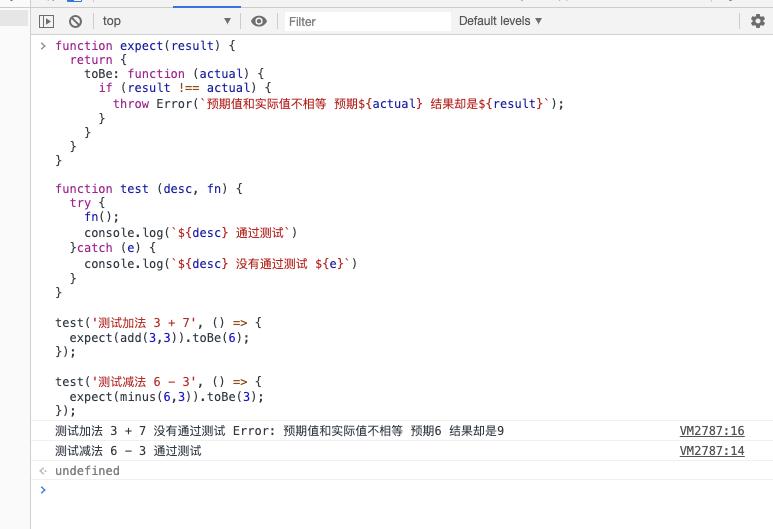773x529 pixels.
Task: Click the 'if (result !== actual) {' line
Action: click(185, 88)
